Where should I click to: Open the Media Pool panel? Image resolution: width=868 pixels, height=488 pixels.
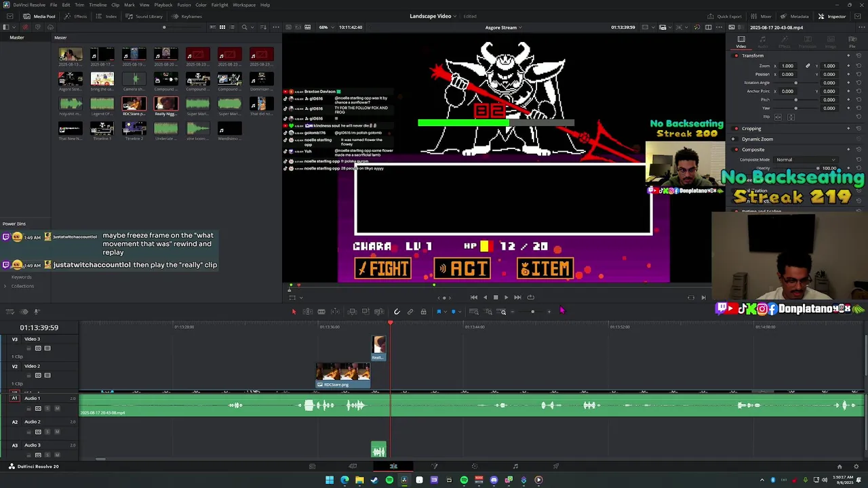[x=39, y=16]
